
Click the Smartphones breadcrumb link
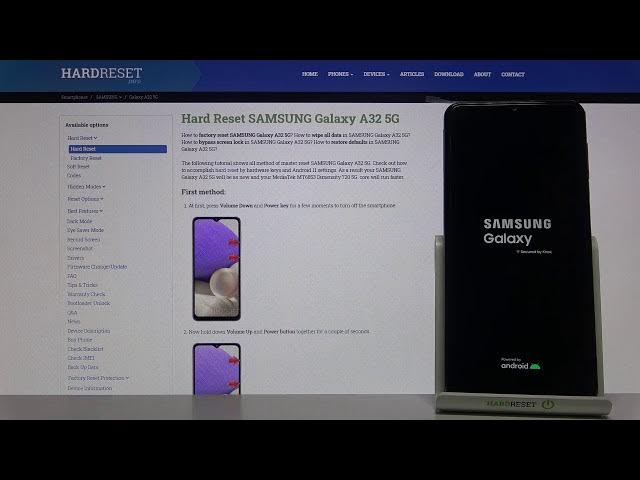point(74,97)
